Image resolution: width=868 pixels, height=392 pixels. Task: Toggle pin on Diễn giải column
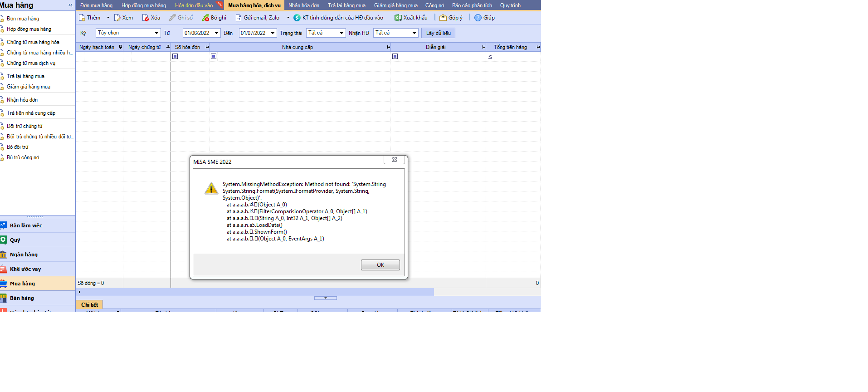click(x=483, y=47)
